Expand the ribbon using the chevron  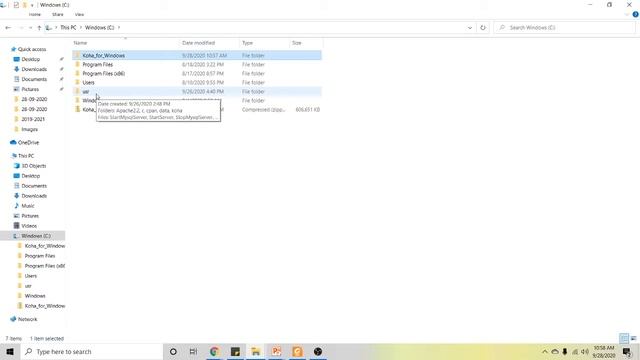[627, 15]
